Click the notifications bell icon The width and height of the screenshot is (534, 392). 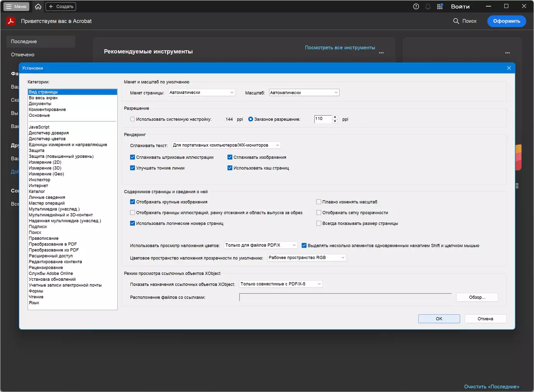click(428, 7)
